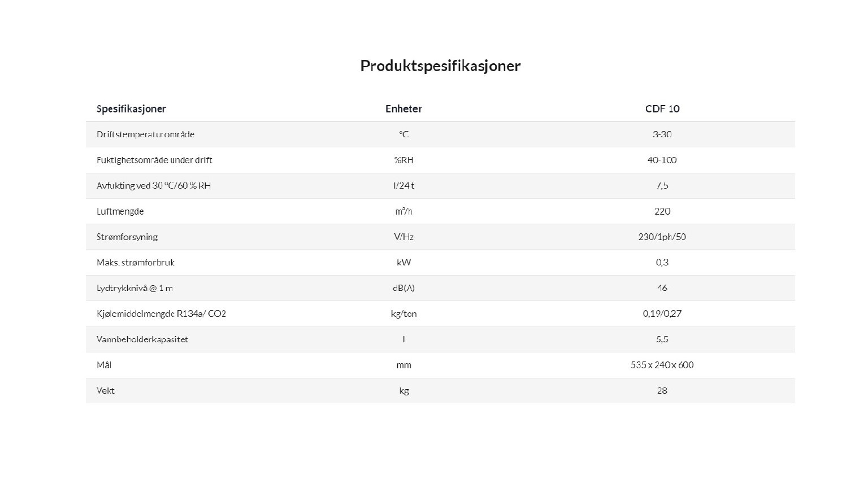Click the 230/1ph/50 power supply value
Image resolution: width=868 pixels, height=488 pixels.
(x=662, y=237)
